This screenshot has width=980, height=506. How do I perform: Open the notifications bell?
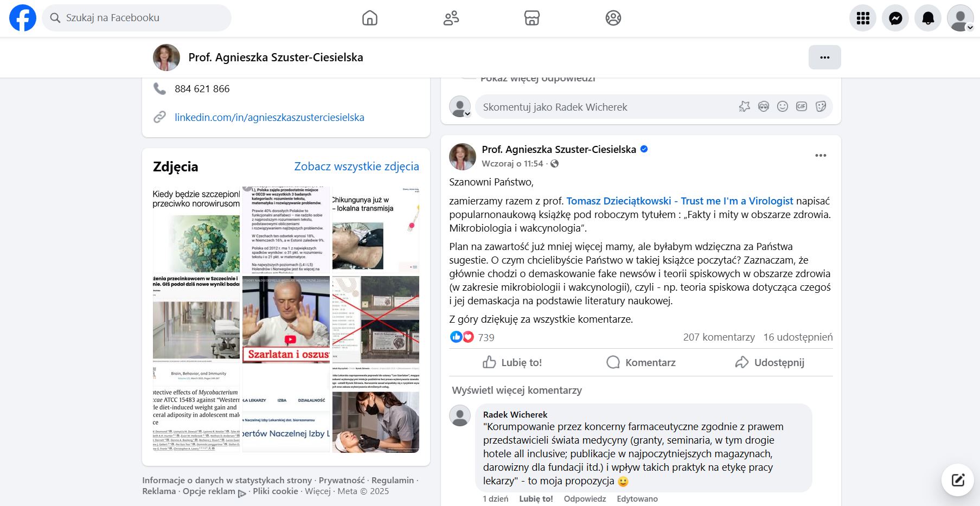tap(928, 18)
